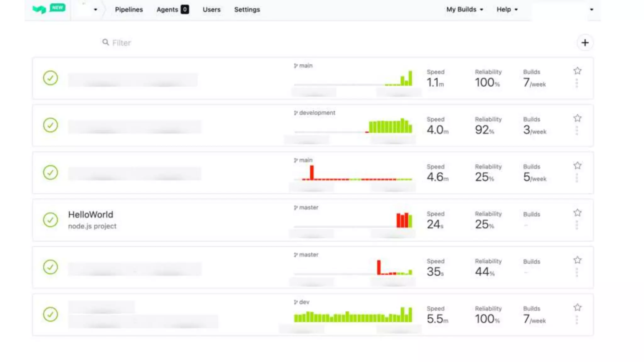The image size is (644, 362).
Task: Toggle favorite star on development pipeline
Action: tap(577, 118)
